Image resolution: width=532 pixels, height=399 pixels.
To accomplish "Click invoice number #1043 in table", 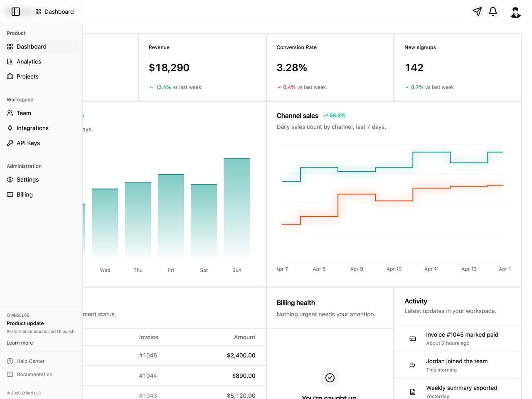I will click(x=148, y=396).
